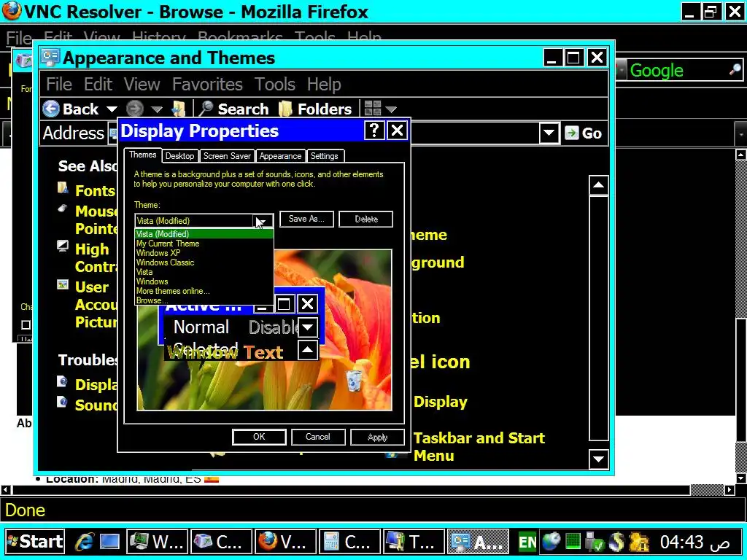Click the Google search magnifier in Firefox

[735, 71]
